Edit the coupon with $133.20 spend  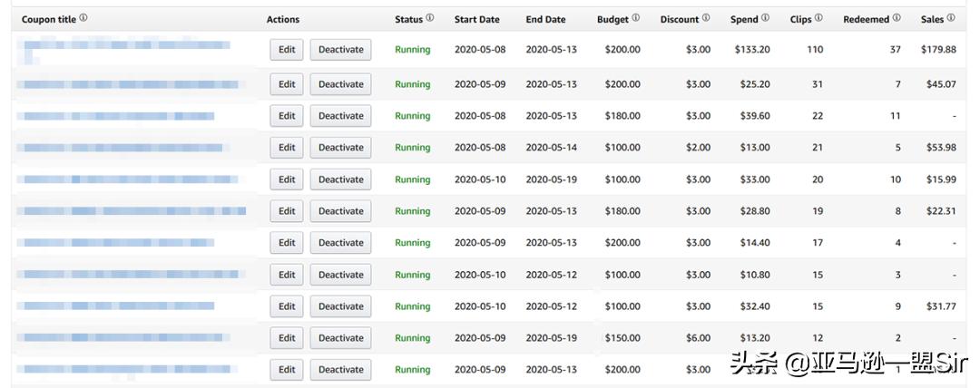tap(287, 50)
